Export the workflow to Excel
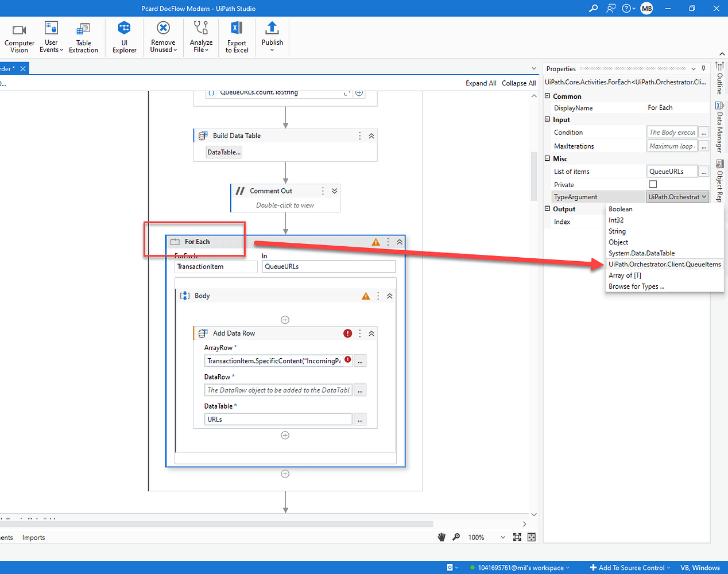 236,36
